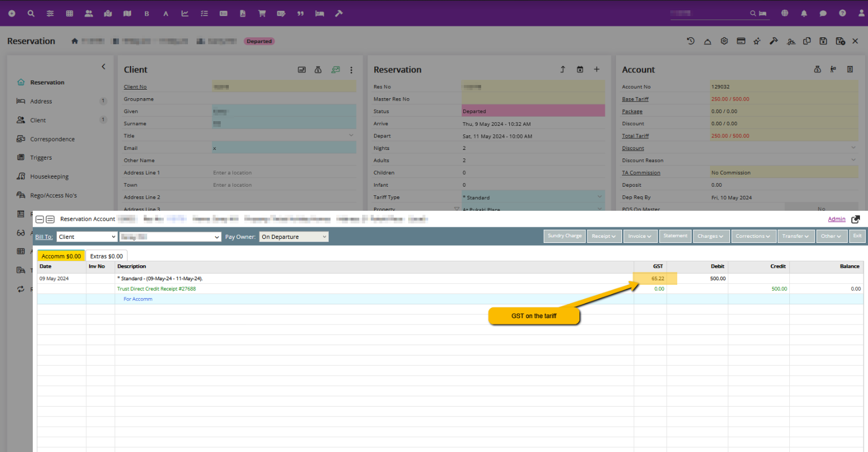Screen dimensions: 868x452
Task: Click the Sundry Charge button
Action: click(x=564, y=236)
